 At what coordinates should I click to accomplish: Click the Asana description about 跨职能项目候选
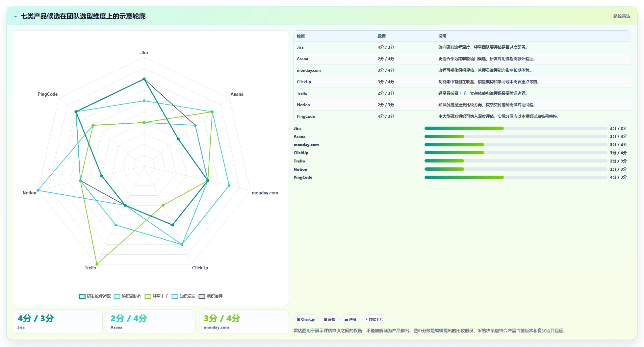coord(487,59)
